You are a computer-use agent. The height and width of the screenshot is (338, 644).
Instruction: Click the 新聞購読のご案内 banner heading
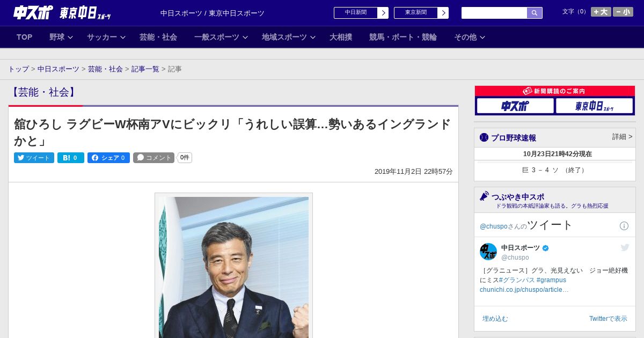tap(555, 91)
